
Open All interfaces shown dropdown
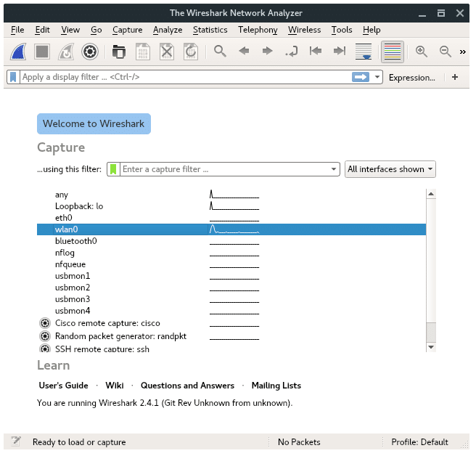(x=390, y=169)
